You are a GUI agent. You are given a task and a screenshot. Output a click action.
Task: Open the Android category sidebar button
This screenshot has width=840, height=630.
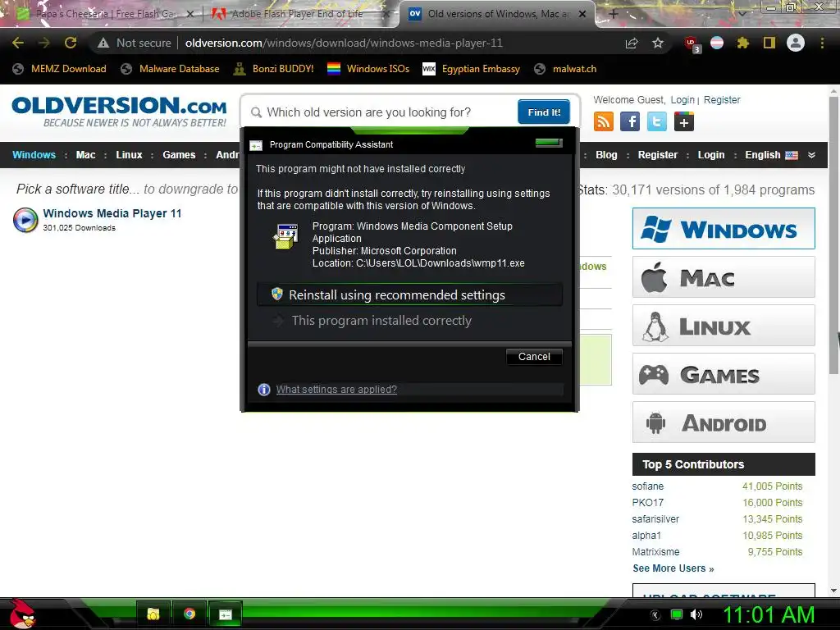click(724, 422)
